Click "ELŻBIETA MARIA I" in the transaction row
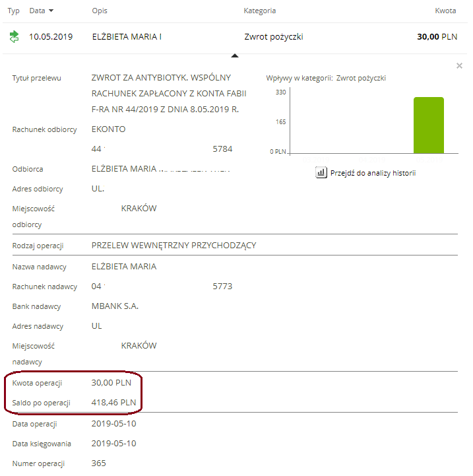Viewport: 473px width, 476px height. (127, 37)
